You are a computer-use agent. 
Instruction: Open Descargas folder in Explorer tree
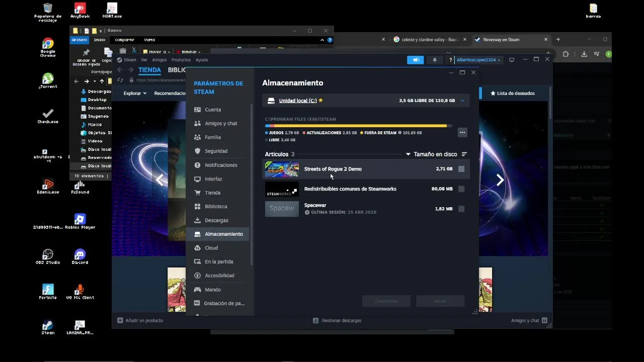point(96,92)
